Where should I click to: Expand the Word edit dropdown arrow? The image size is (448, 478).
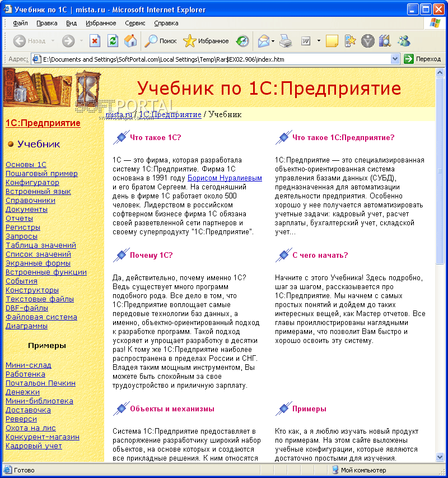tap(319, 40)
